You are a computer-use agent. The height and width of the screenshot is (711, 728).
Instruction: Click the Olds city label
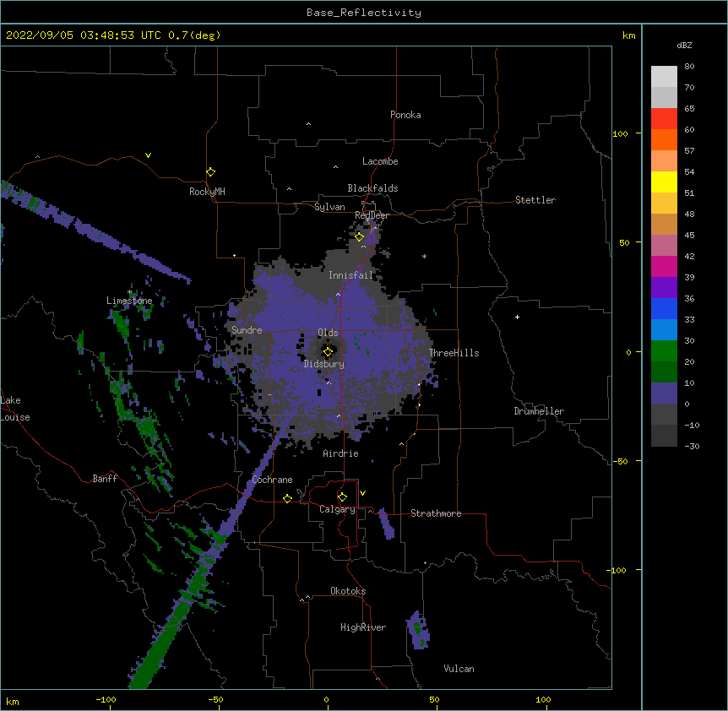(x=328, y=333)
